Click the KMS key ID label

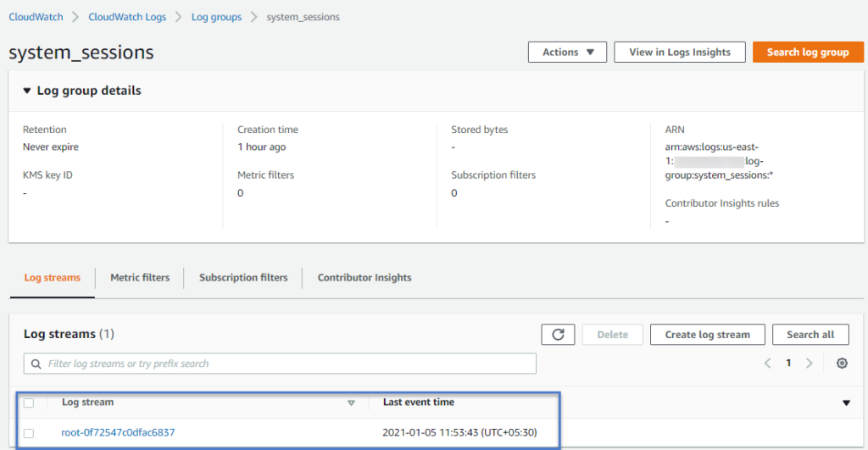click(x=47, y=175)
